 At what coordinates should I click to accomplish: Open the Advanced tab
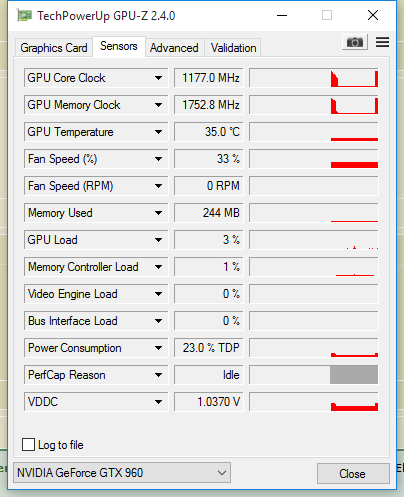coord(174,48)
